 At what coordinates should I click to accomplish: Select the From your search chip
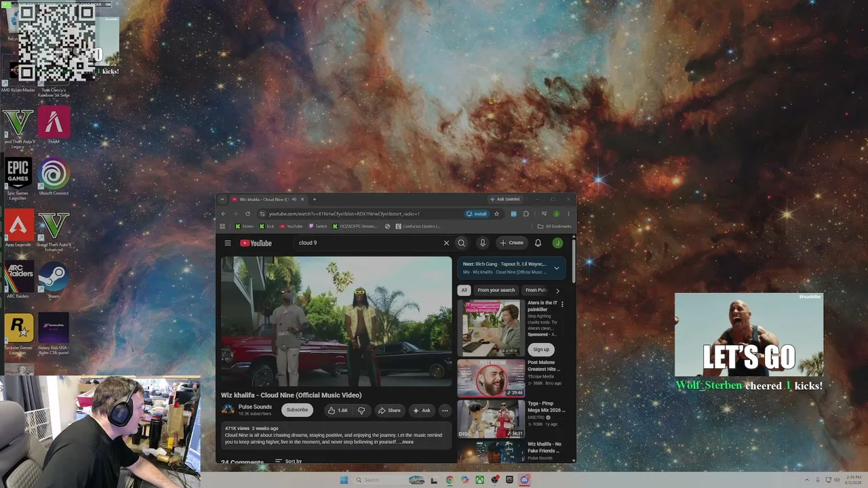(496, 290)
